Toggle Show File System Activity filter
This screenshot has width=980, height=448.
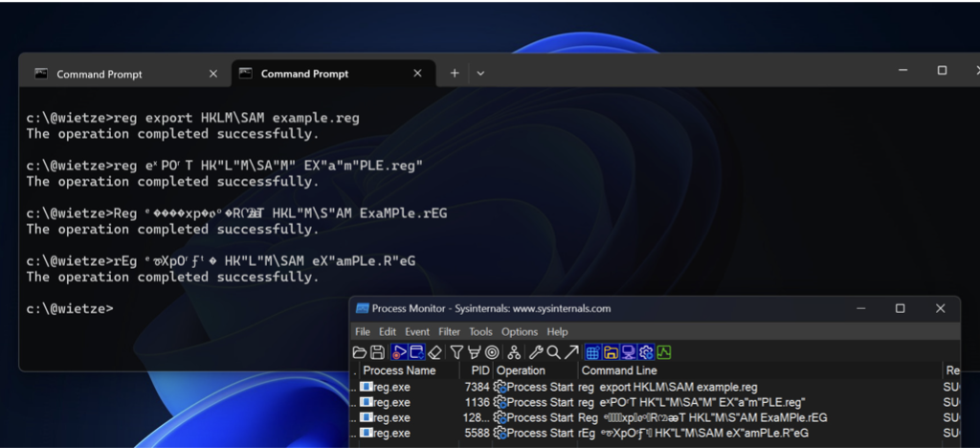611,352
